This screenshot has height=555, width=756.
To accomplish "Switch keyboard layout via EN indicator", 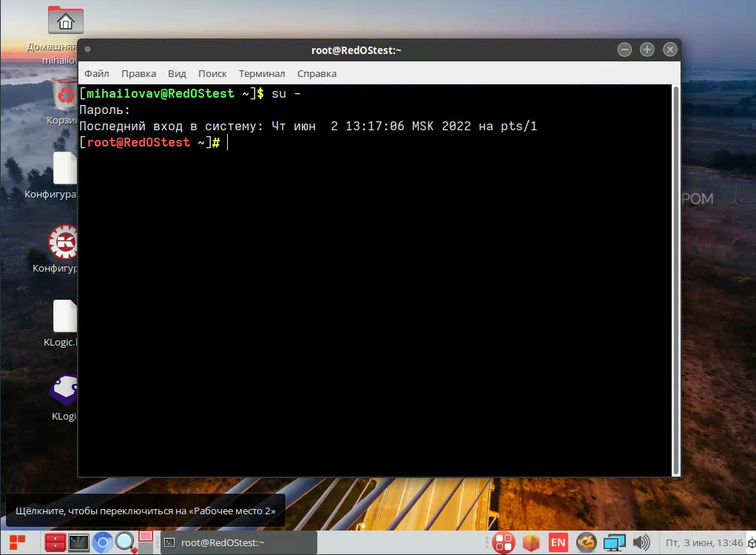I will pyautogui.click(x=558, y=542).
